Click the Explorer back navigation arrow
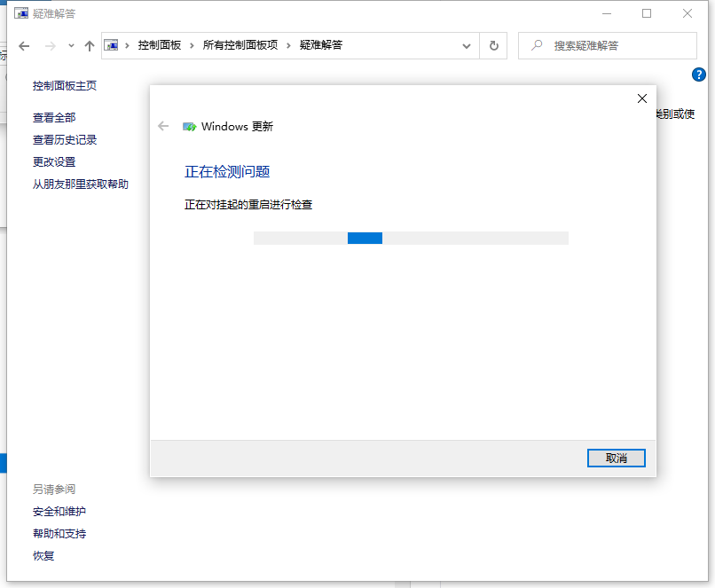Image resolution: width=715 pixels, height=588 pixels. click(24, 45)
